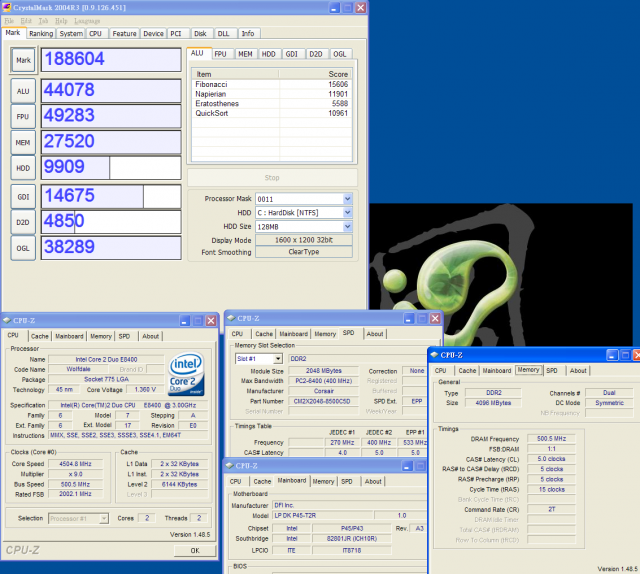
Task: Open Memory tab in CPU-Z SPD window
Action: click(x=325, y=334)
